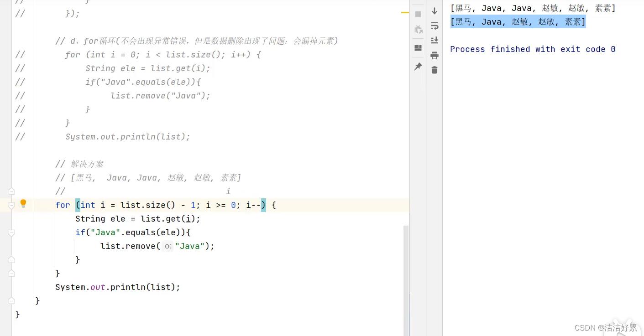The height and width of the screenshot is (336, 644).
Task: Open the yellow light bulb quick-fix icon
Action: [23, 203]
